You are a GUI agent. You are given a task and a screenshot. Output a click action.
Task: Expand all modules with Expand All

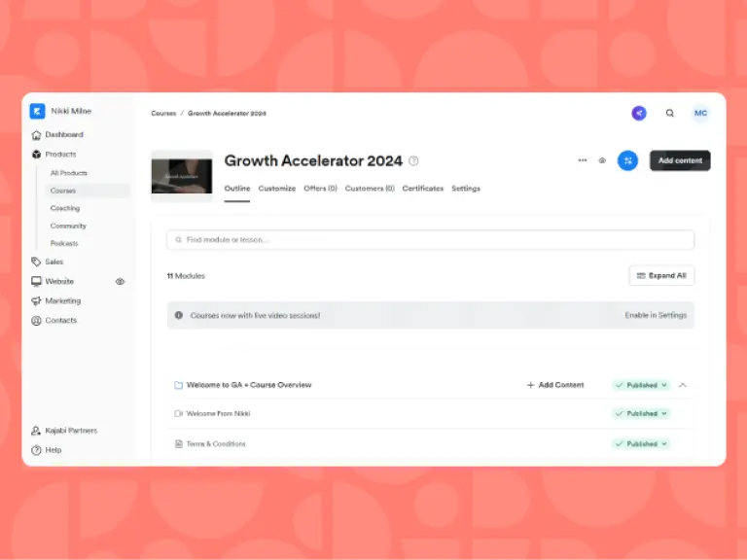(661, 276)
